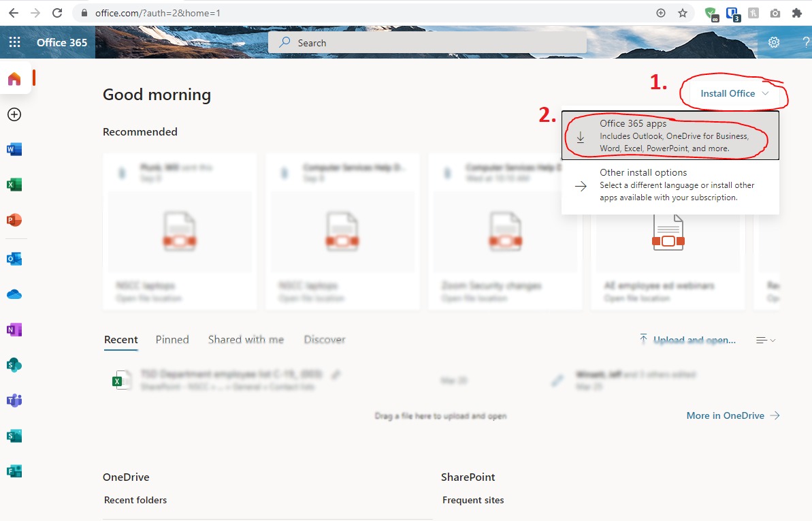This screenshot has width=812, height=521.
Task: Click the SharePoint section heading
Action: (468, 477)
